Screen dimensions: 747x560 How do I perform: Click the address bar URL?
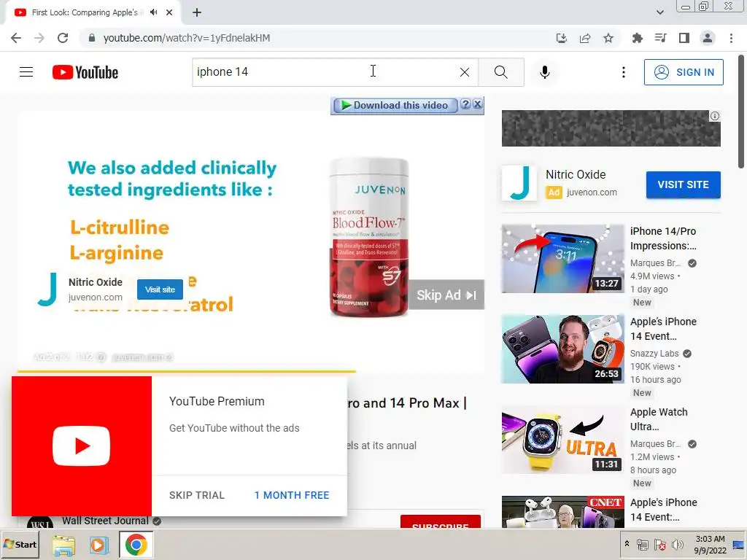(x=186, y=38)
